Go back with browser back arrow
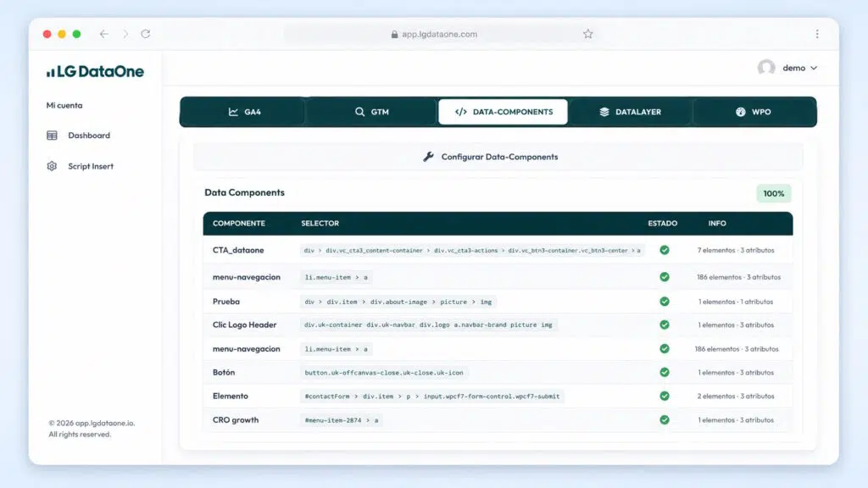Viewport: 868px width, 488px height. pos(103,34)
